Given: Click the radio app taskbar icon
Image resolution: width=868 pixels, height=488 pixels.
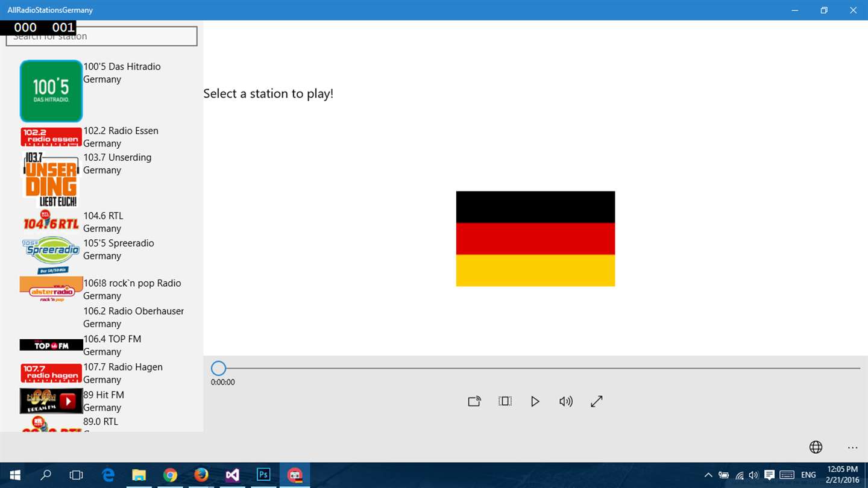Looking at the screenshot, I should coord(295,475).
